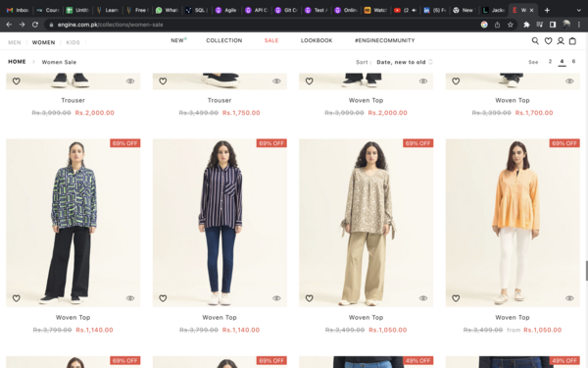Open the wishlist heart in header

point(548,40)
